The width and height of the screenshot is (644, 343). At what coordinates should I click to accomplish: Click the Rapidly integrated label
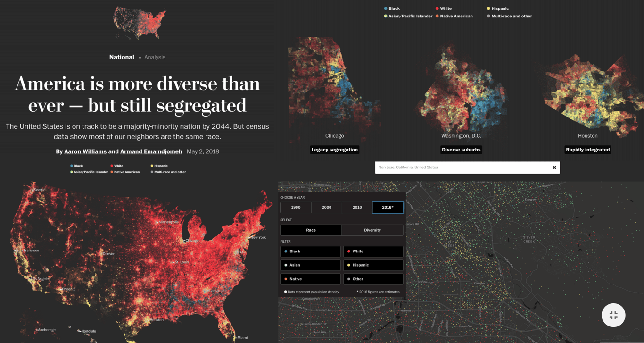tap(588, 150)
